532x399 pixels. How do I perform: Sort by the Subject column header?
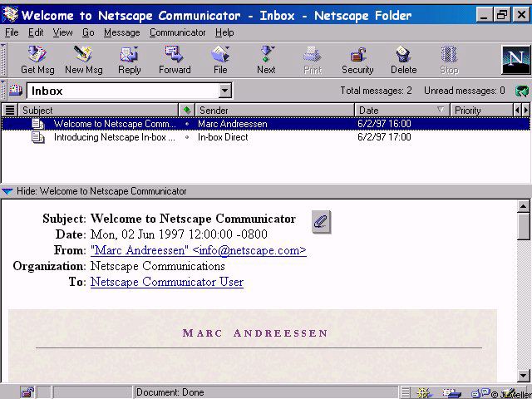pos(98,110)
